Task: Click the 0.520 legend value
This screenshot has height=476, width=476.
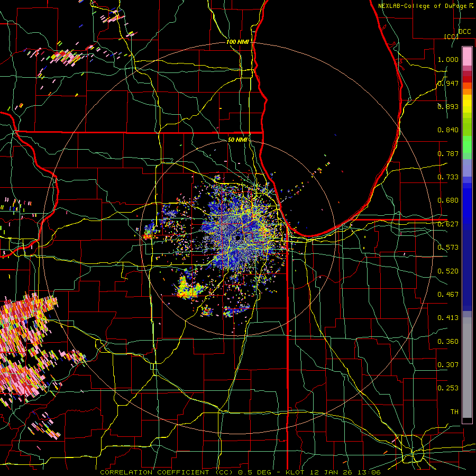Action: pyautogui.click(x=448, y=271)
